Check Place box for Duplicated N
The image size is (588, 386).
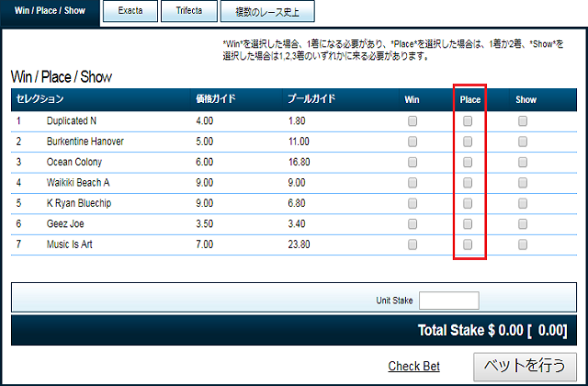[468, 121]
